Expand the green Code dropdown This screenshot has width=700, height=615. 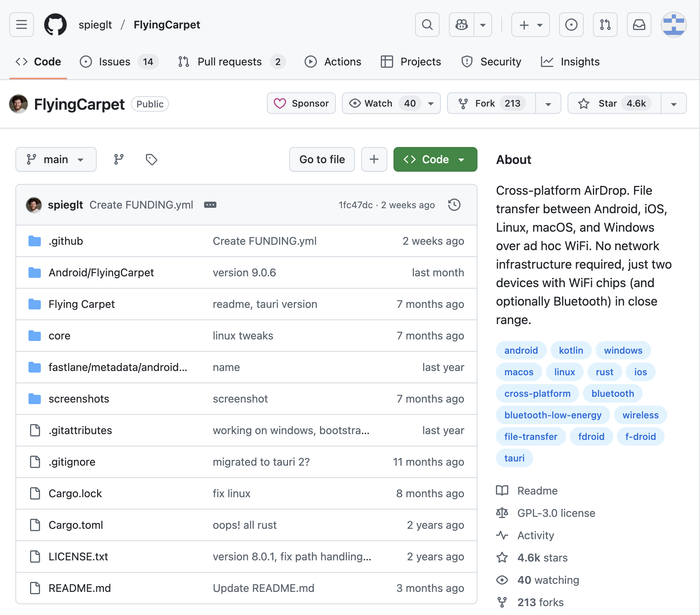click(x=435, y=159)
